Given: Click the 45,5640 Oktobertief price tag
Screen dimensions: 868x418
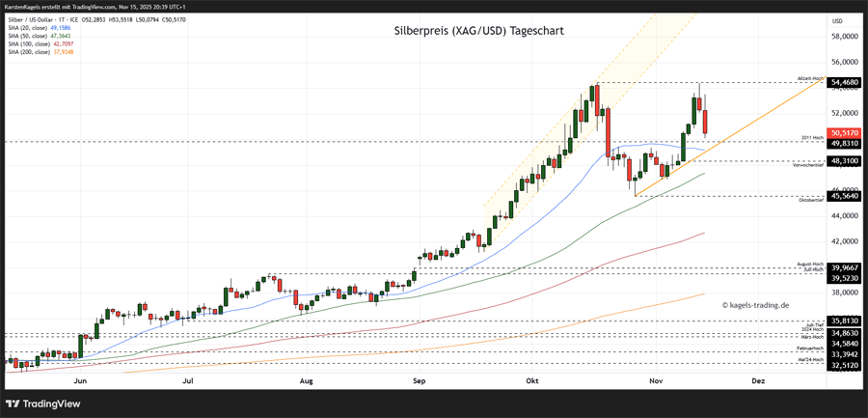Looking at the screenshot, I should tap(844, 196).
